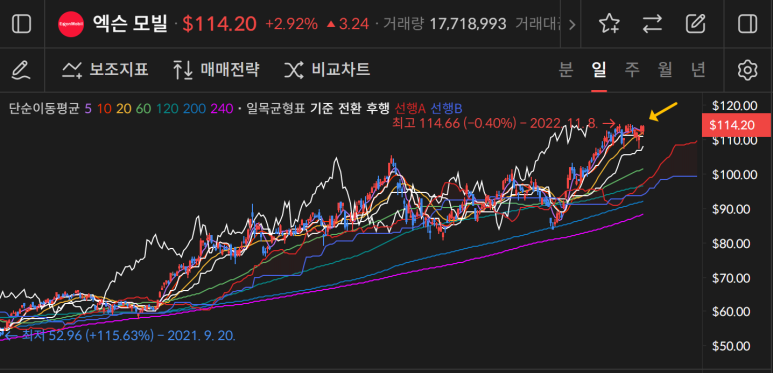Open the trade swap arrows icon
This screenshot has height=373, width=773.
[x=652, y=24]
